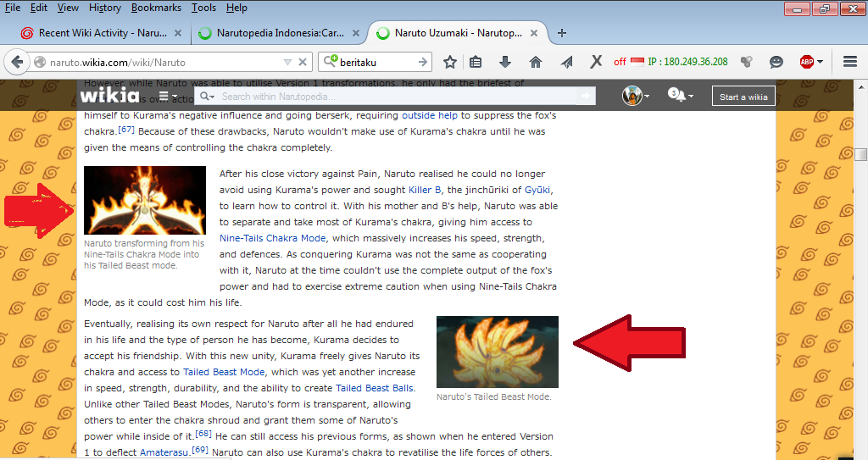Screen dimensions: 868x460
Task: Follow the Nine-Tails Chakra Mode link
Action: [270, 238]
